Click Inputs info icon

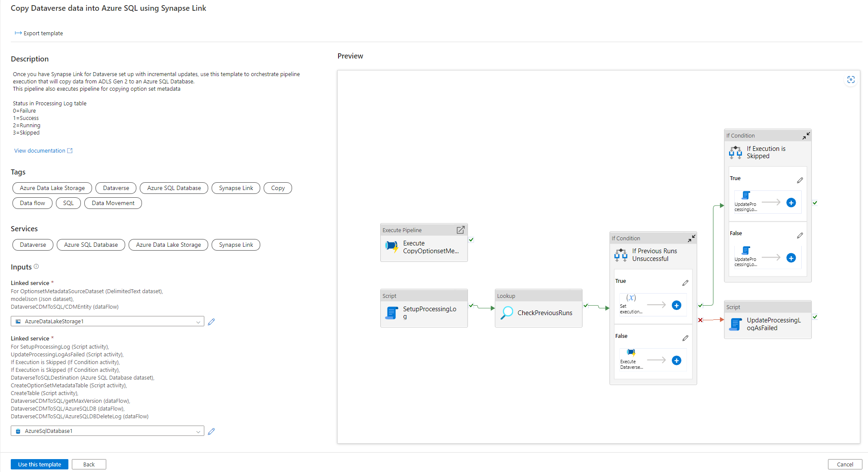(x=36, y=267)
